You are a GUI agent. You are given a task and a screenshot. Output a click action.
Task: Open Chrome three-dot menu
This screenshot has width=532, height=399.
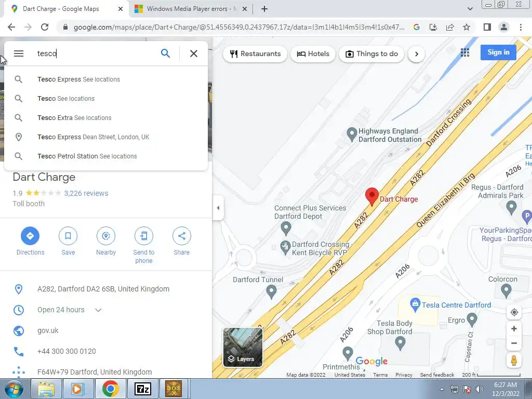[x=521, y=27]
